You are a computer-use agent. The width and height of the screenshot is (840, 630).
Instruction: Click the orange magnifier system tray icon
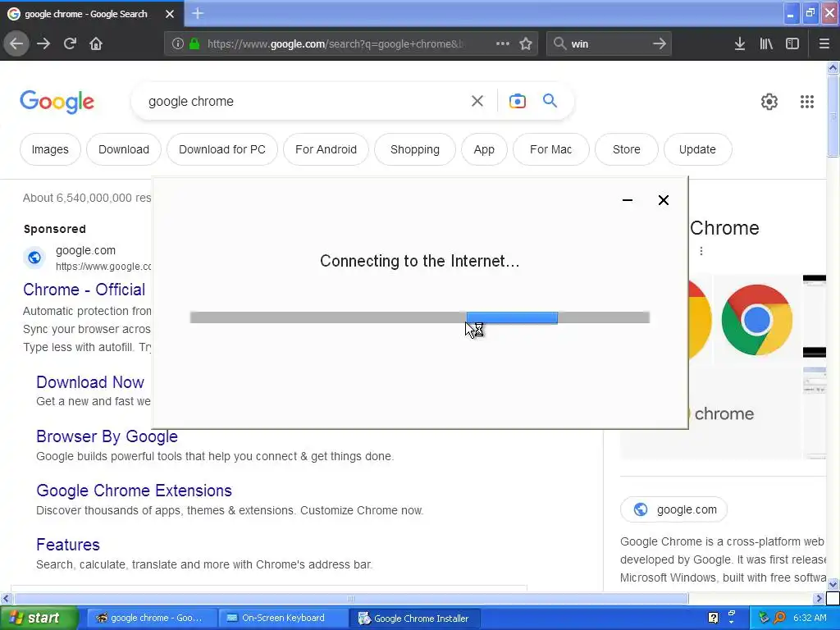point(779,619)
